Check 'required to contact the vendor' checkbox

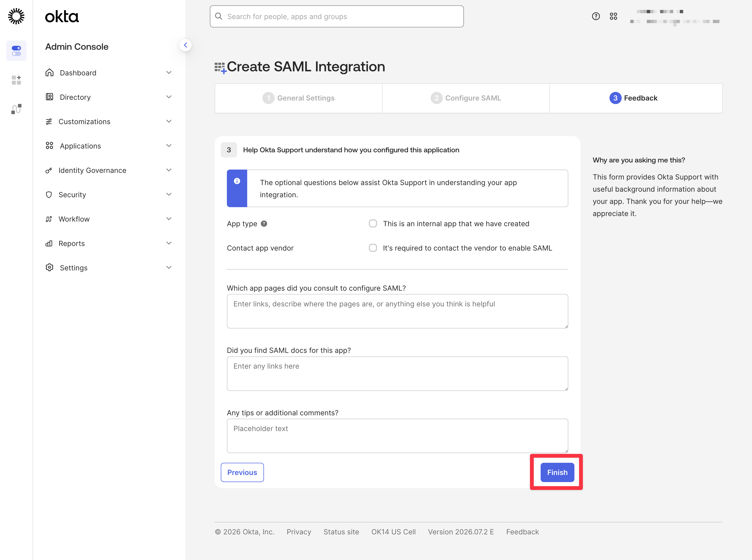point(373,248)
